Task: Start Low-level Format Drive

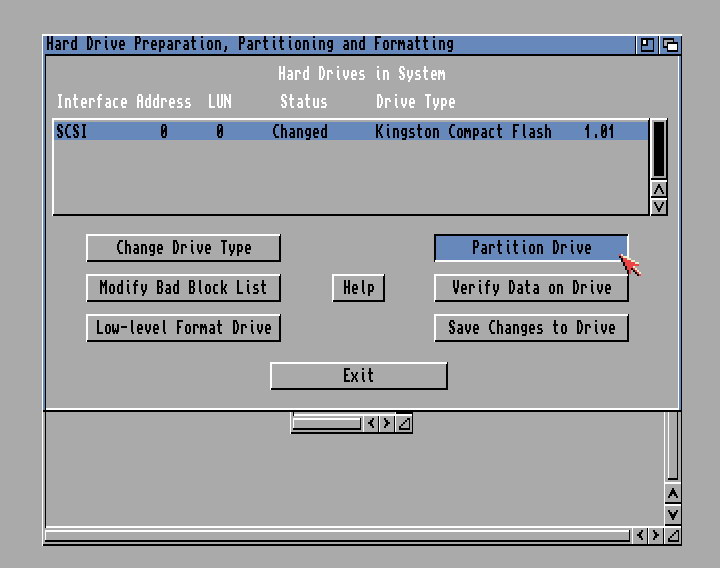Action: coord(183,328)
